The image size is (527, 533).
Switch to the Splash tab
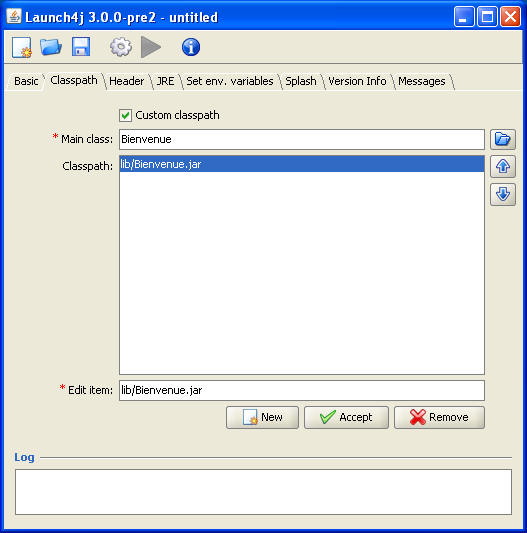[x=301, y=81]
